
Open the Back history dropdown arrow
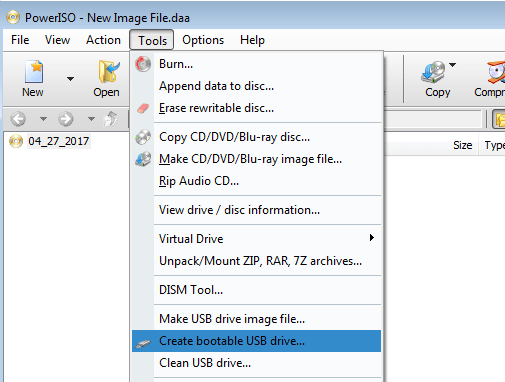[43, 119]
